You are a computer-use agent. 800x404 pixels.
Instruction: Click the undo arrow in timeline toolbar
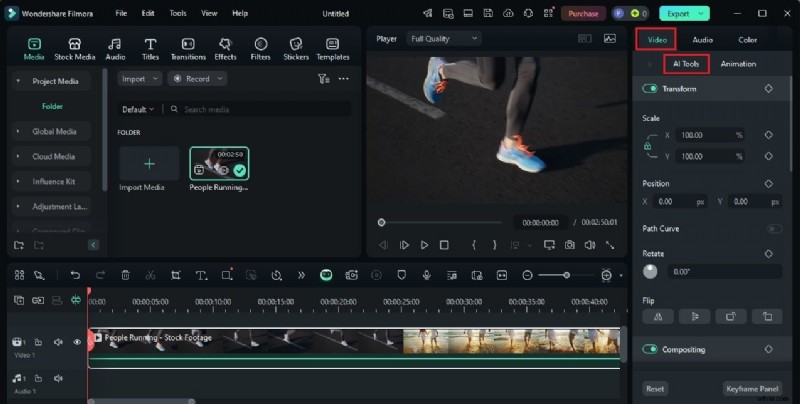coord(75,275)
